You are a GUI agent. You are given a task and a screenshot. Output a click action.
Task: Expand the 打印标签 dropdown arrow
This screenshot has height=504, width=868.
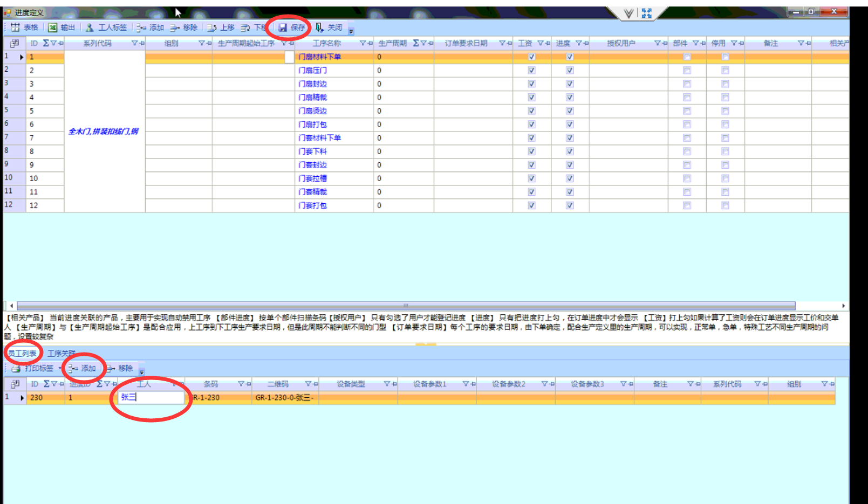click(59, 369)
